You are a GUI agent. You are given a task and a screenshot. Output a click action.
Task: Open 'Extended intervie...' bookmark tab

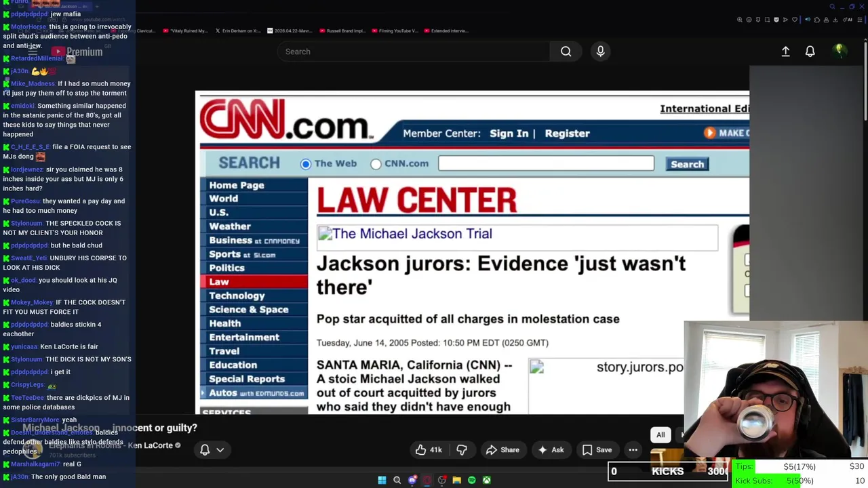tap(446, 30)
